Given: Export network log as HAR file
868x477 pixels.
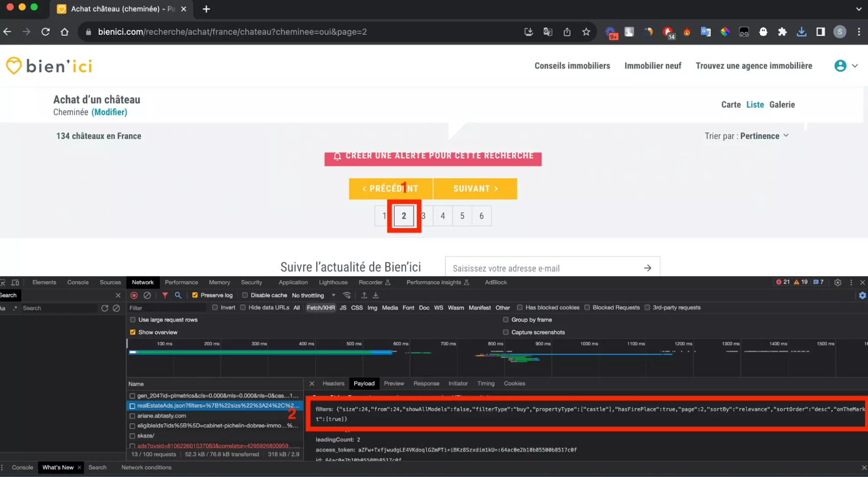Looking at the screenshot, I should (x=375, y=295).
